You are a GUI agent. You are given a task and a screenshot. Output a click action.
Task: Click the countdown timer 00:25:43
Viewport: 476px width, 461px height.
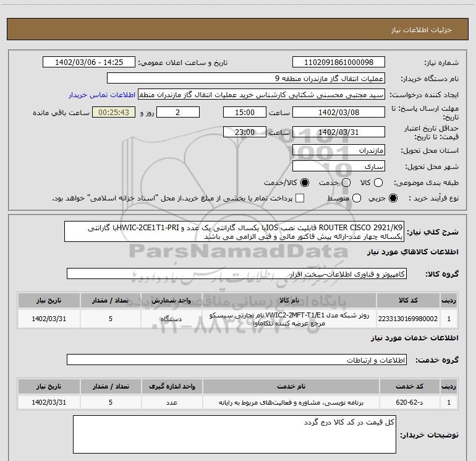[x=114, y=112]
